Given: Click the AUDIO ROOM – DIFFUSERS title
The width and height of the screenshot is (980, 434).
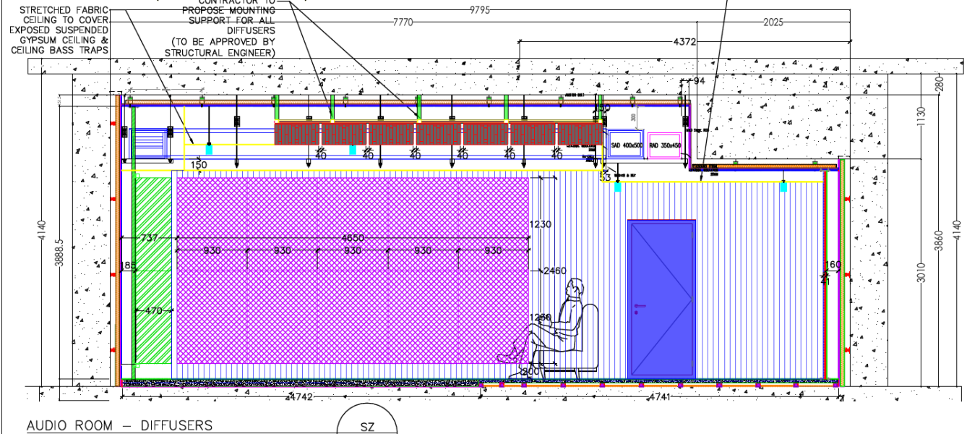Looking at the screenshot, I should pos(119,425).
